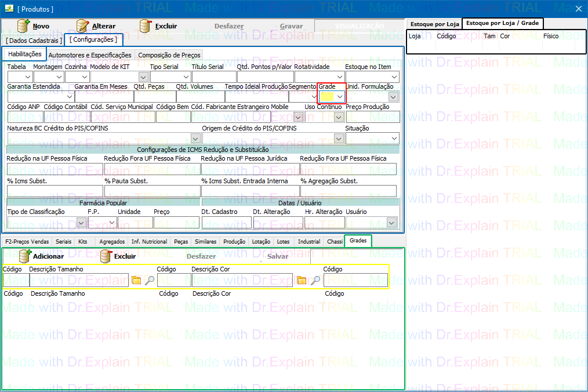Click magnifier search icon for Descrição Cor
The height and width of the screenshot is (392, 588).
click(x=315, y=280)
